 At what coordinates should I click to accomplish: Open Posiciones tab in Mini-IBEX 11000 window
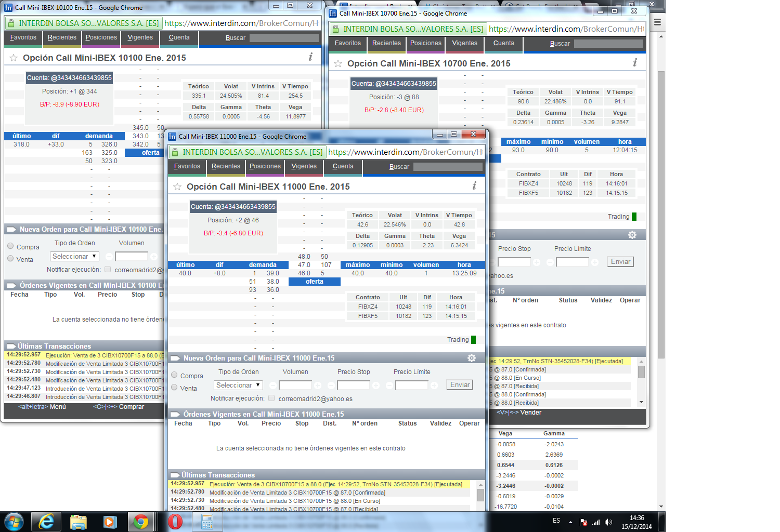point(265,167)
